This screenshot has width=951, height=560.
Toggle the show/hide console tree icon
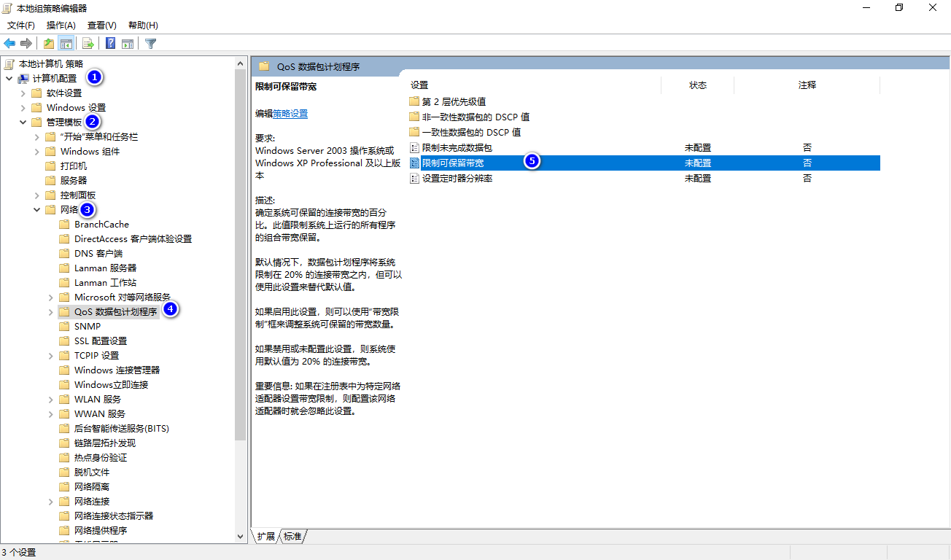(66, 44)
